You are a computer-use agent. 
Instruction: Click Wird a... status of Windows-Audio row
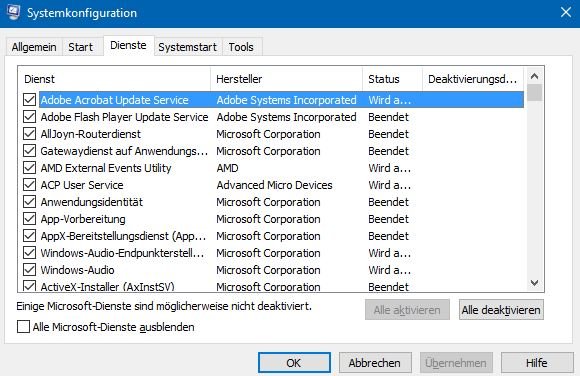[x=390, y=270]
